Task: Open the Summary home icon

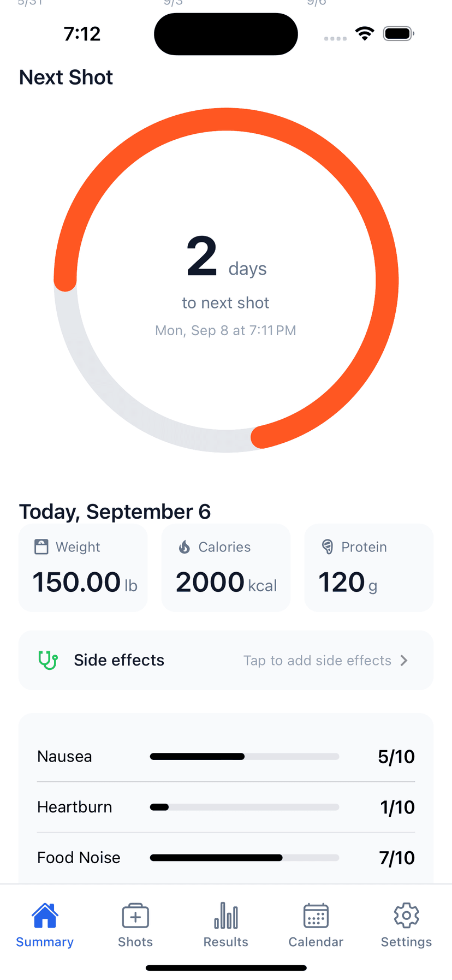Action: click(x=45, y=916)
